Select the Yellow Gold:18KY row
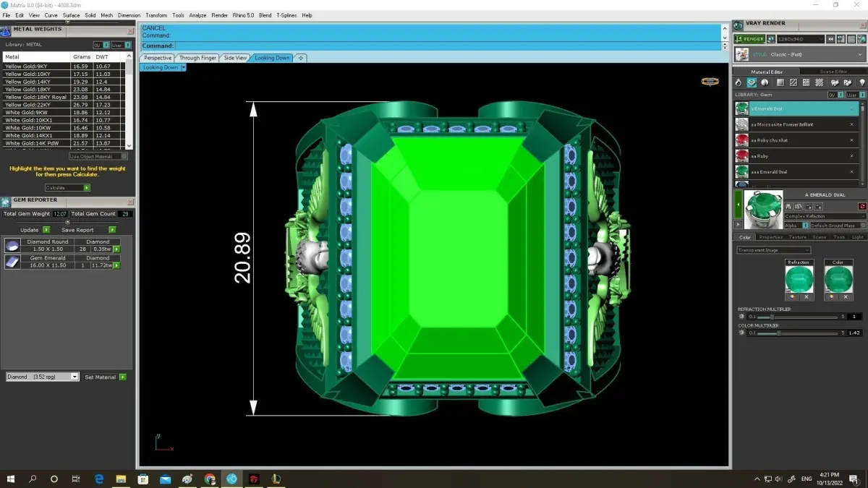The width and height of the screenshot is (868, 488). pyautogui.click(x=64, y=89)
